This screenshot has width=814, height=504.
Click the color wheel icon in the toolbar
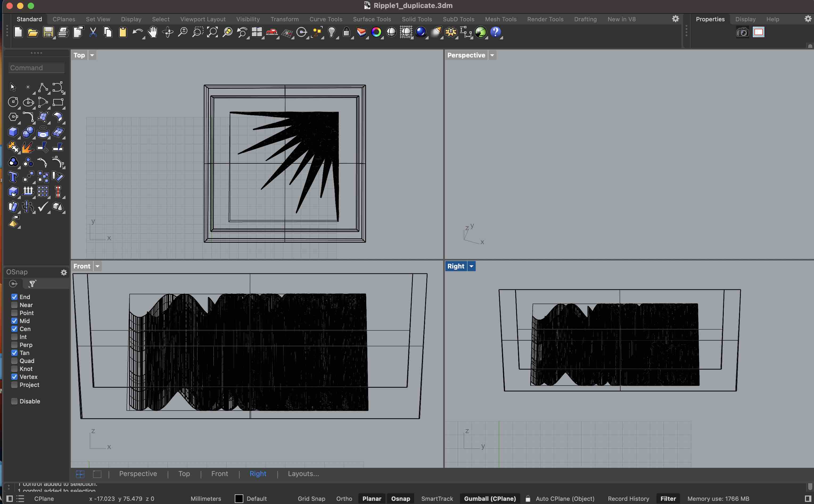coord(376,32)
